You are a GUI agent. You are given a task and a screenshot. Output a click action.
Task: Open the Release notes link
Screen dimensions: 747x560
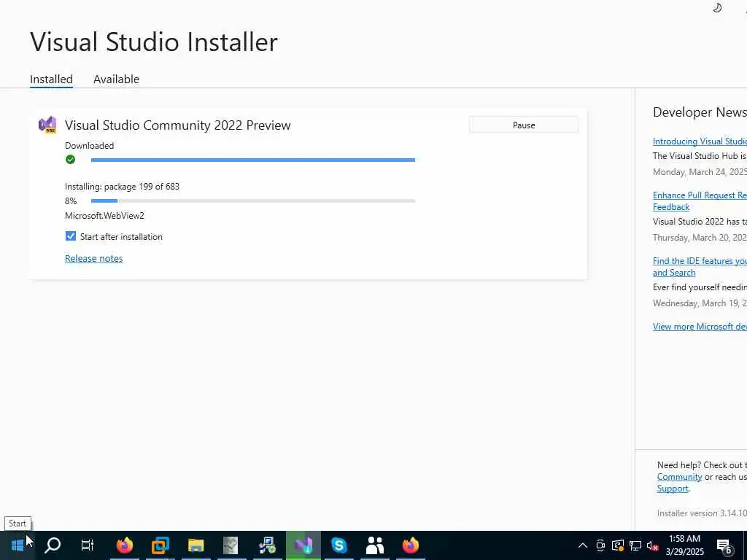click(94, 258)
